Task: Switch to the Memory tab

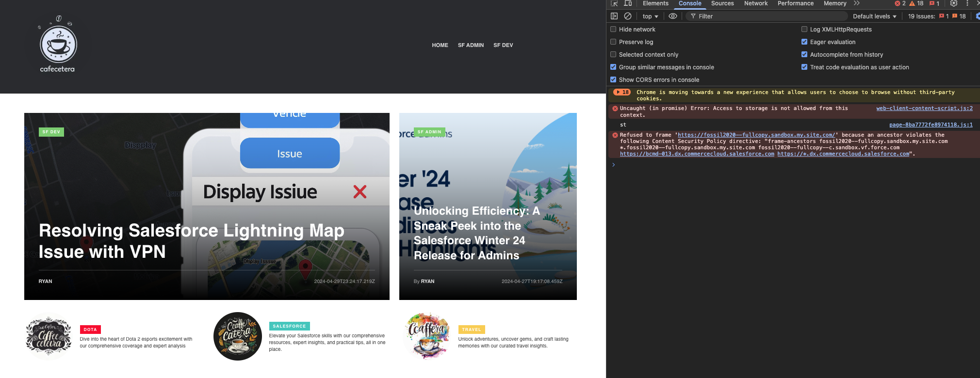Action: 835,3
